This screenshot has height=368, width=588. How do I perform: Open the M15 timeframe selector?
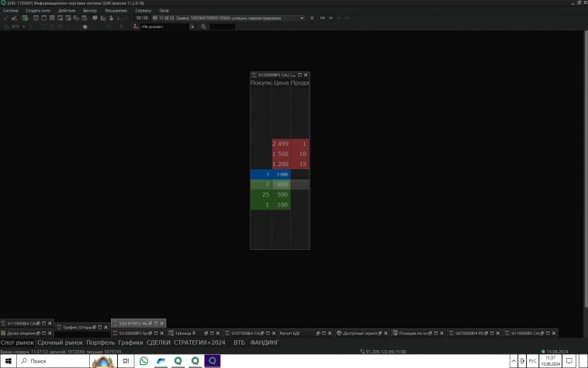17,26
